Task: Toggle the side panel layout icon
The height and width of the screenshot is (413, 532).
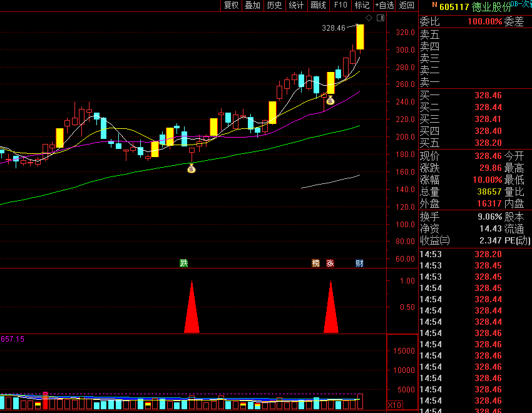Action: tap(381, 18)
